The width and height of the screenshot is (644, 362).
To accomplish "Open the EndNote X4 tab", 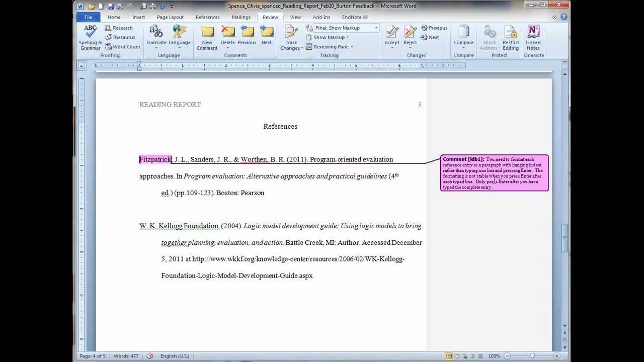I will pyautogui.click(x=355, y=17).
